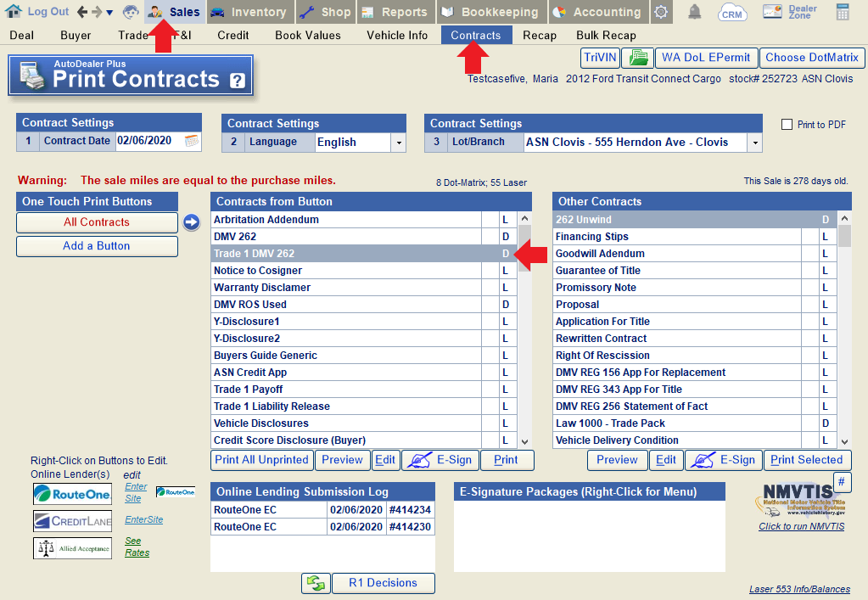Viewport: 868px width, 600px height.
Task: Open the Recap sub-tab
Action: (x=540, y=36)
